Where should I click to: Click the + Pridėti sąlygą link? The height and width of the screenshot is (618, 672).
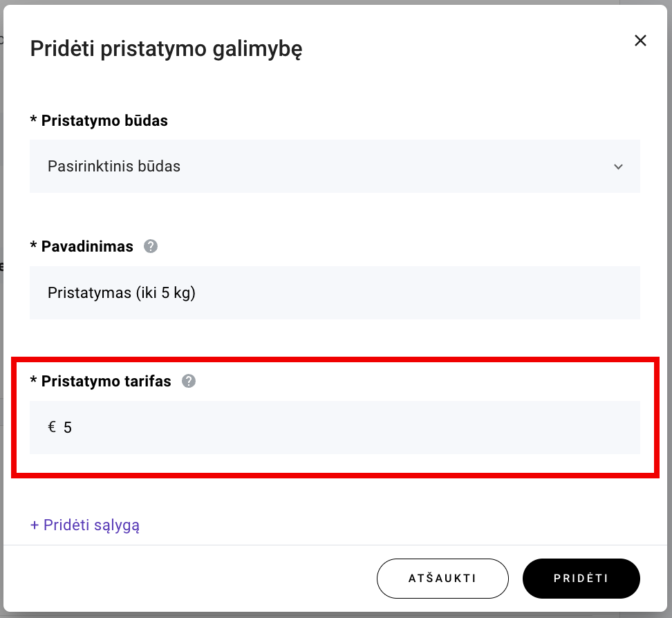coord(84,525)
